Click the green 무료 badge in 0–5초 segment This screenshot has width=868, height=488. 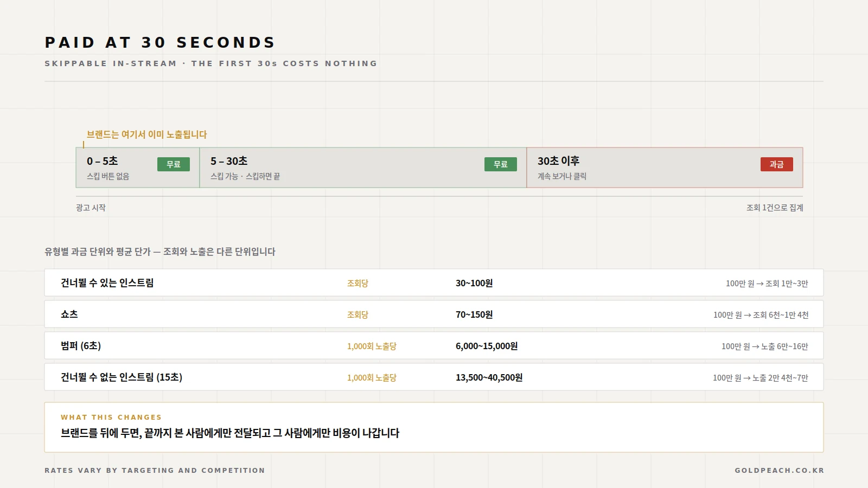(x=174, y=164)
